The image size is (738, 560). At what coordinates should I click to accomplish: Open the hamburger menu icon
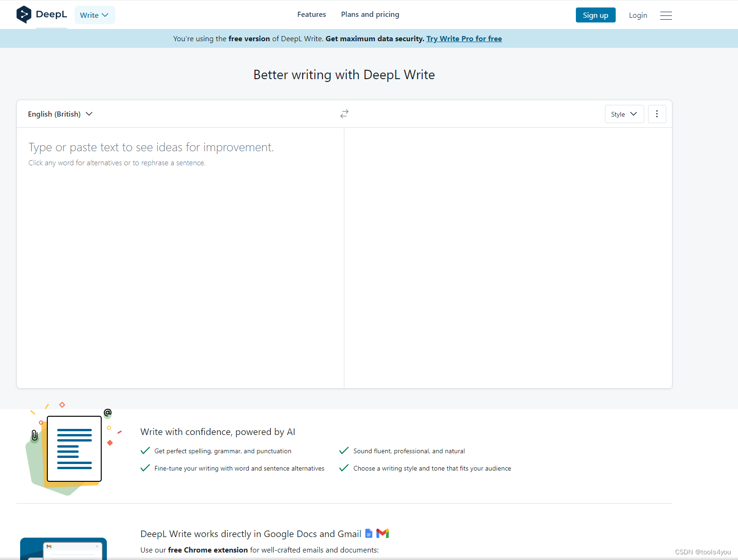666,15
